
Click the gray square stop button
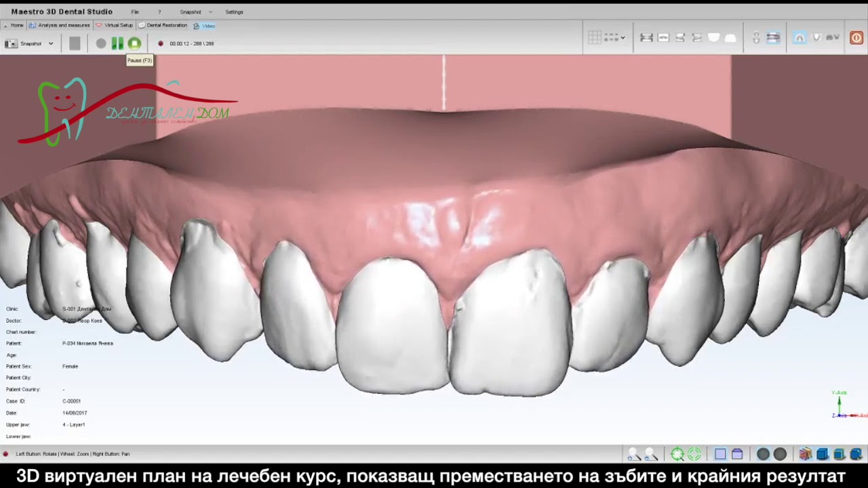point(75,43)
